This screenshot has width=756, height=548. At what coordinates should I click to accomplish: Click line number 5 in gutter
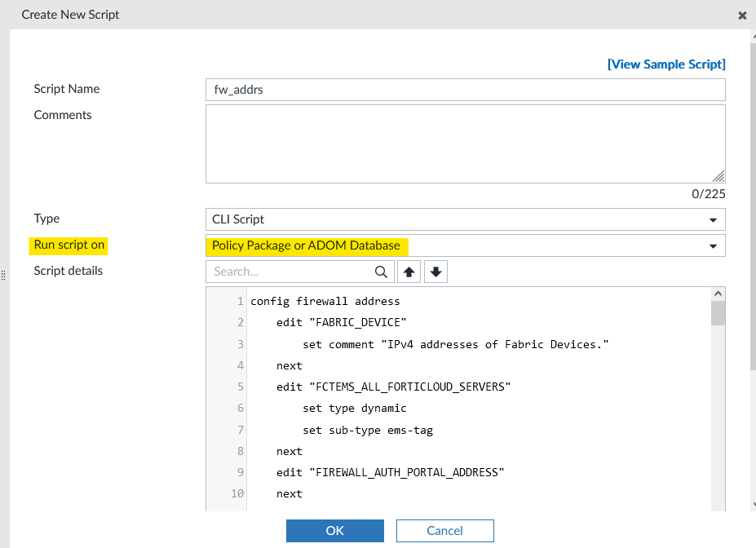[241, 387]
